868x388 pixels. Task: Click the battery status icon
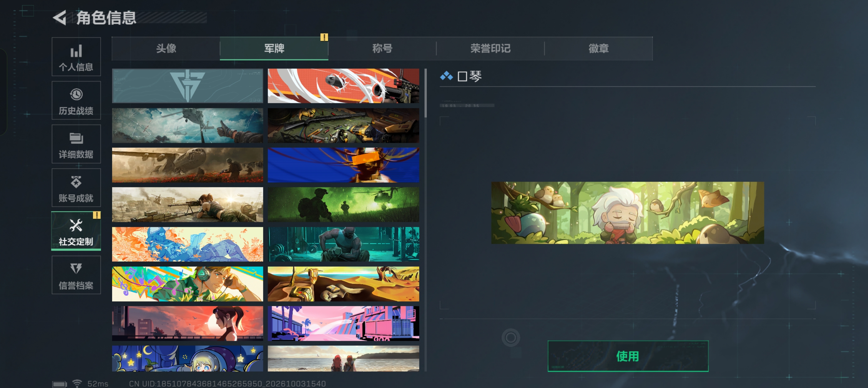click(59, 384)
